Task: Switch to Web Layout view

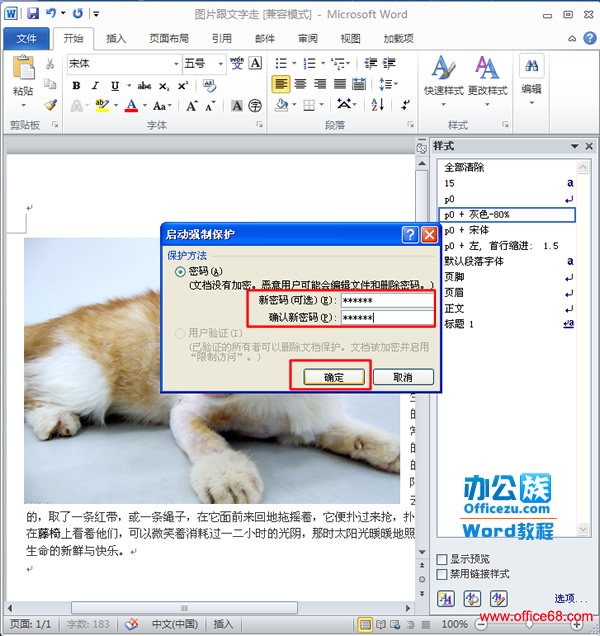Action: [395, 625]
